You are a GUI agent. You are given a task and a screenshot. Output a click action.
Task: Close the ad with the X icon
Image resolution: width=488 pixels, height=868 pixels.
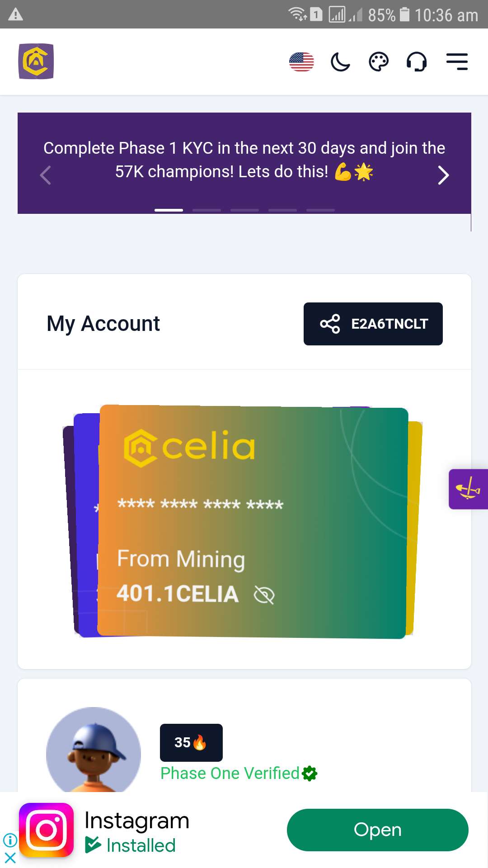pyautogui.click(x=10, y=858)
